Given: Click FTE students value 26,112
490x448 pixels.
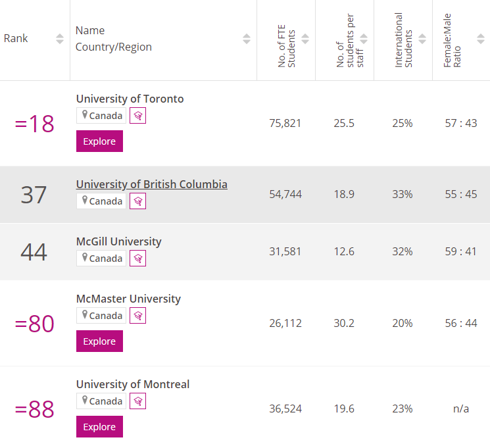Looking at the screenshot, I should (x=285, y=323).
